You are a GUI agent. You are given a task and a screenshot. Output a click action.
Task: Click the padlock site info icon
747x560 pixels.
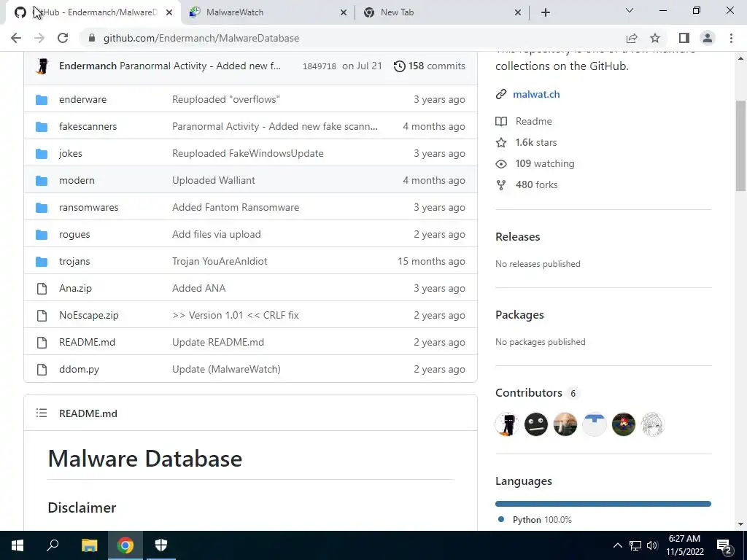[92, 38]
